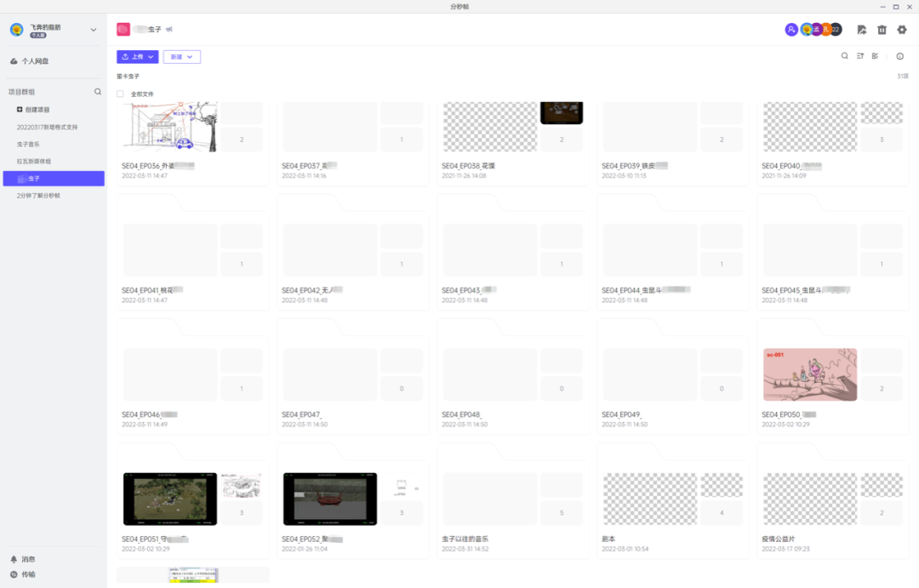Open folder SE04_EP047
This screenshot has width=919, height=588.
point(353,377)
